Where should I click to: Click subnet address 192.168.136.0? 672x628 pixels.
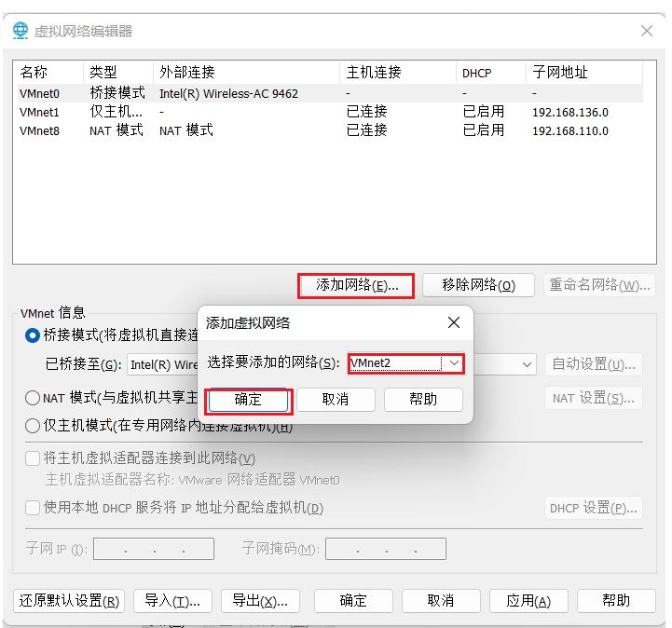tap(570, 113)
